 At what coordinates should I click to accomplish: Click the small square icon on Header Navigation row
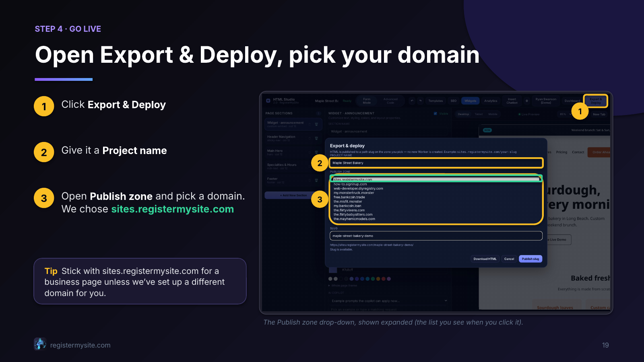pyautogui.click(x=310, y=138)
